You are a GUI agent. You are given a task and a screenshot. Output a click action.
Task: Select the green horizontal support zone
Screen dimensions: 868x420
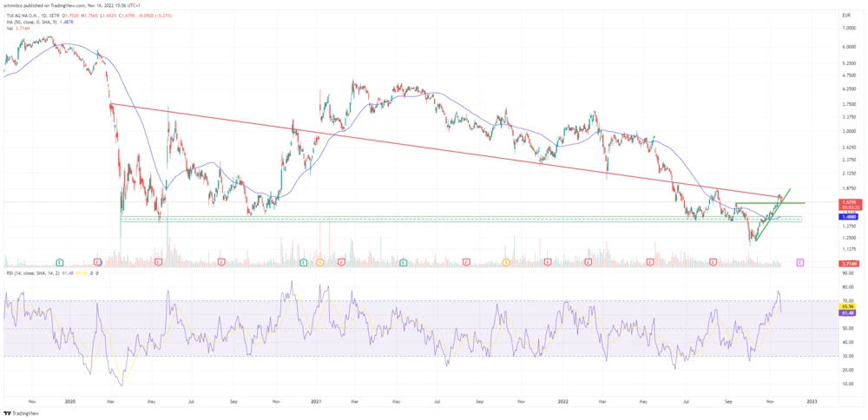point(434,219)
